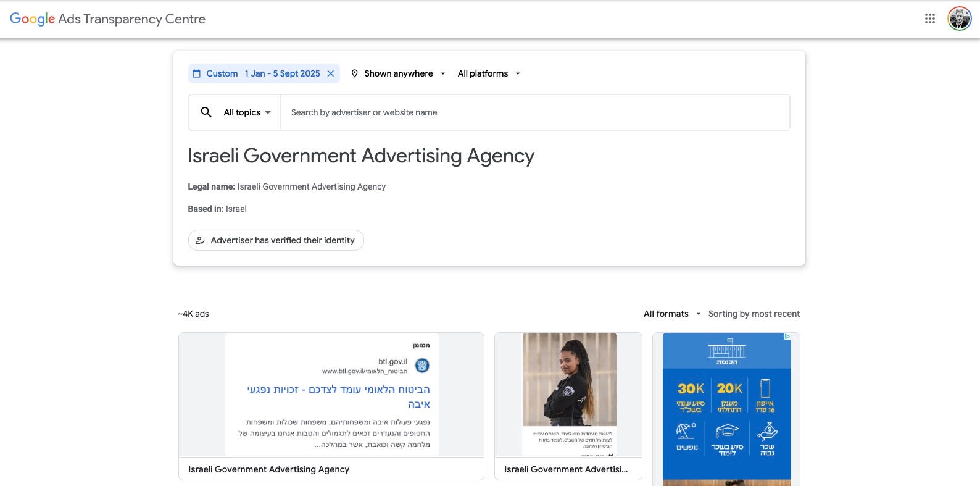
Task: Click the Israeli Government Advertising Agency heading
Action: (x=361, y=156)
